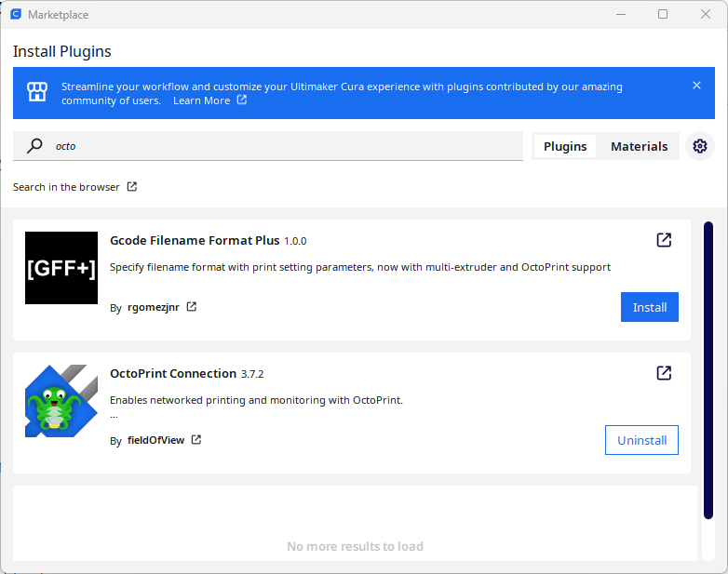Click the version number 1.0.0

coord(295,241)
